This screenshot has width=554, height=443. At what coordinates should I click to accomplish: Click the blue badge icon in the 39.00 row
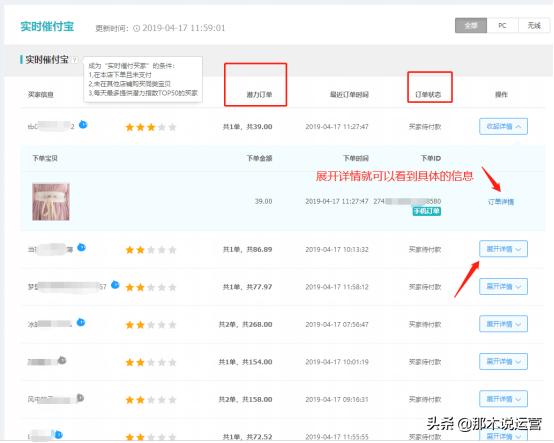(83, 124)
